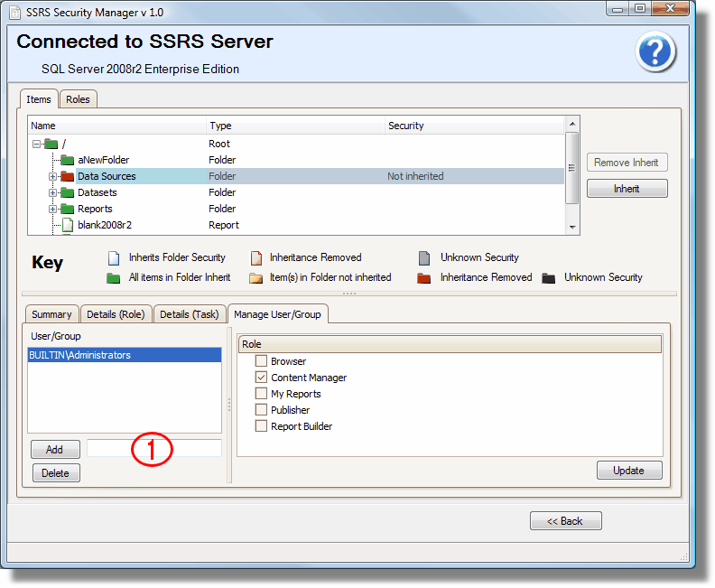Click the SSRS Security Manager title bar icon
Image resolution: width=715 pixels, height=588 pixels.
(x=15, y=13)
